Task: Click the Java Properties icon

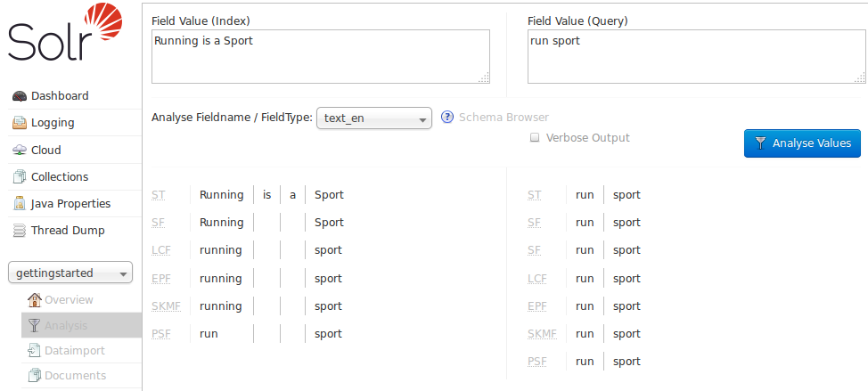Action: coord(19,204)
